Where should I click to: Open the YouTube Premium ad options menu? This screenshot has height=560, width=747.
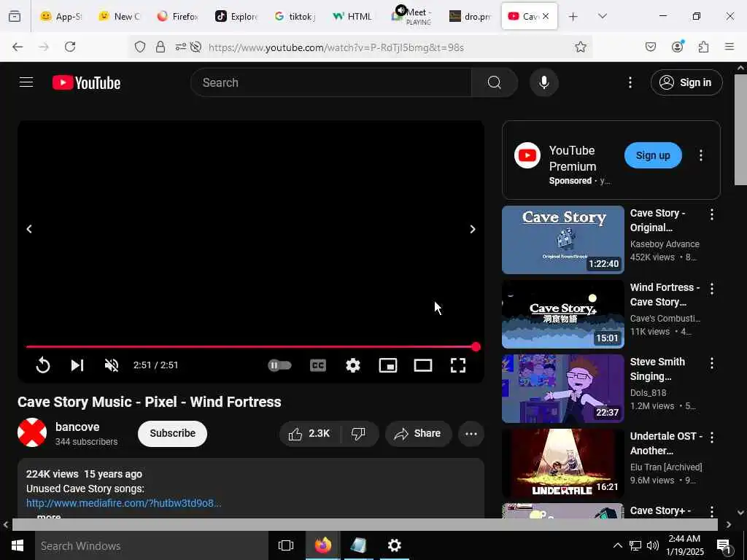[701, 155]
